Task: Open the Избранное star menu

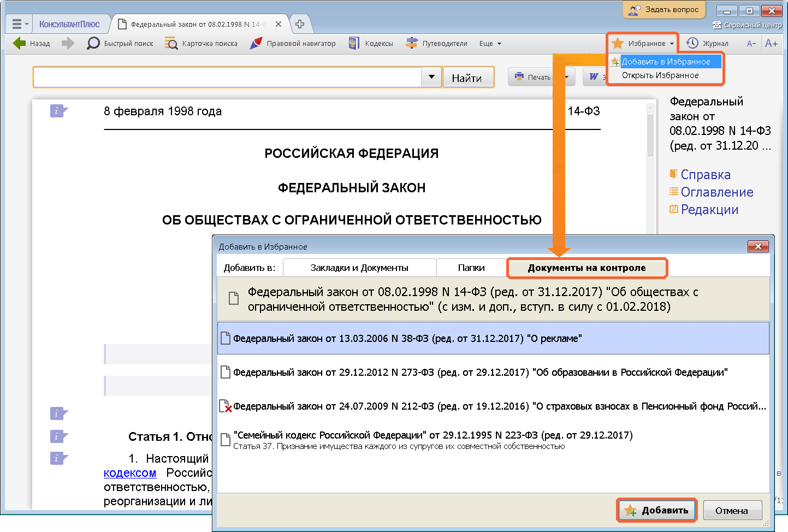Action: click(643, 43)
